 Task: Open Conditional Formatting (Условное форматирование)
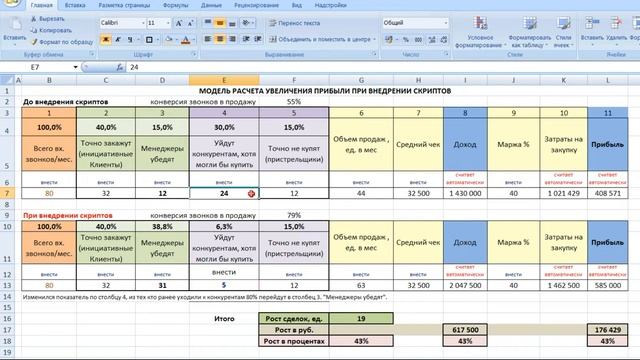(x=480, y=32)
